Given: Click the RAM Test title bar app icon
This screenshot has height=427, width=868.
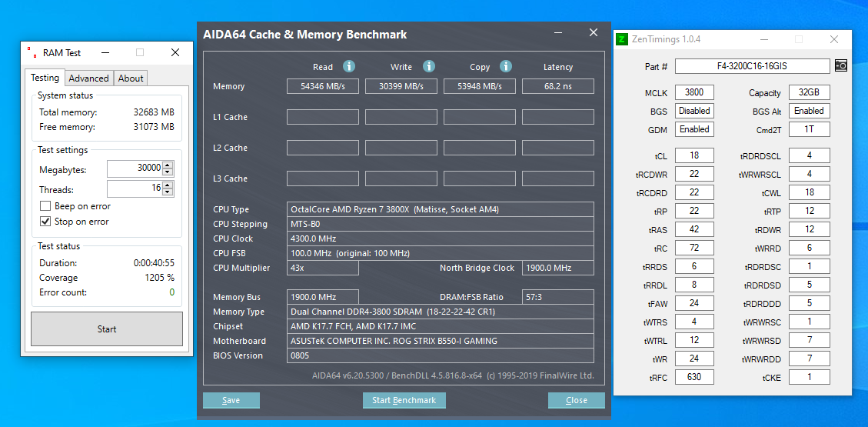Looking at the screenshot, I should [x=32, y=52].
